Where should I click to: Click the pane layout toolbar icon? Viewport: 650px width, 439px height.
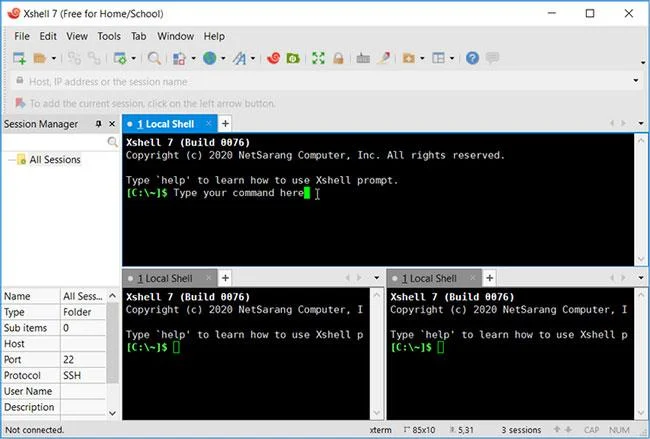coord(438,58)
